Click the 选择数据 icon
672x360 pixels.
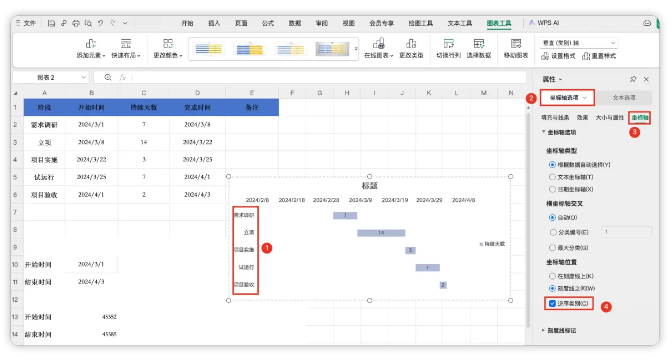coord(479,48)
